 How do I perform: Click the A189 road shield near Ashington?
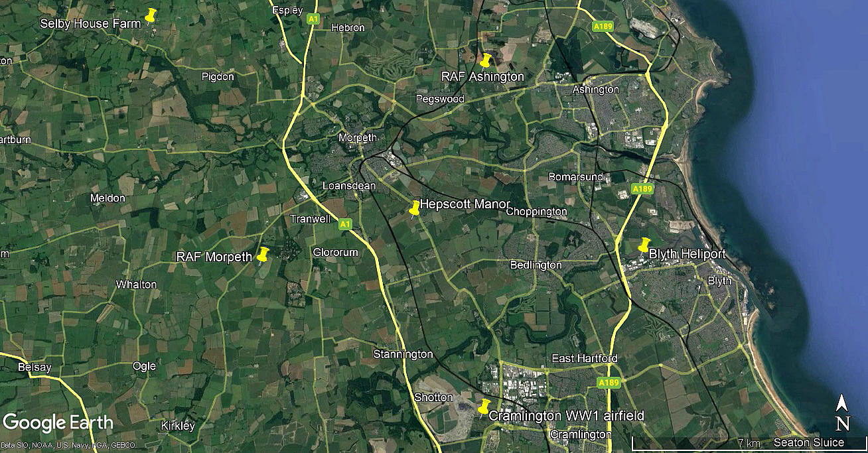603,27
